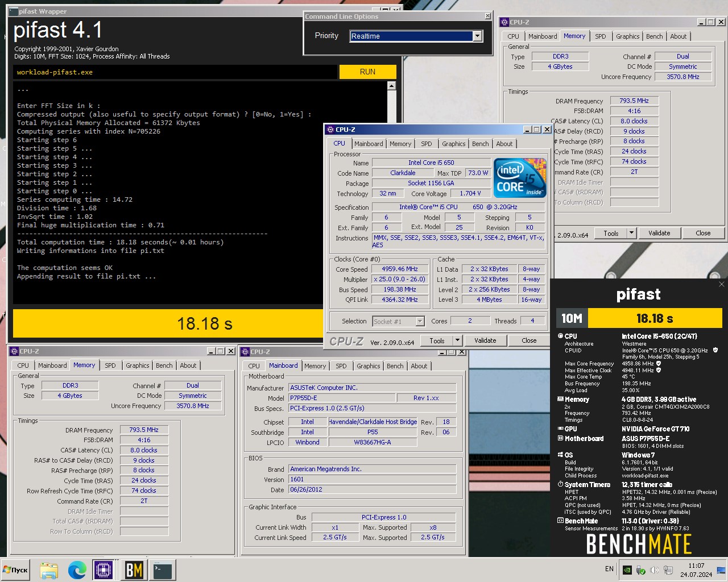728x582 pixels.
Task: Click the GPU icon in BenchMate panel
Action: [x=560, y=429]
